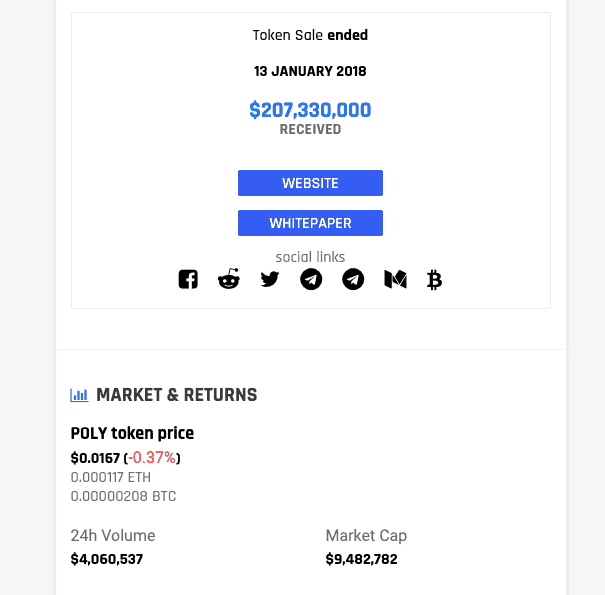Click the bar chart icon beside Market & Returns

[x=79, y=395]
